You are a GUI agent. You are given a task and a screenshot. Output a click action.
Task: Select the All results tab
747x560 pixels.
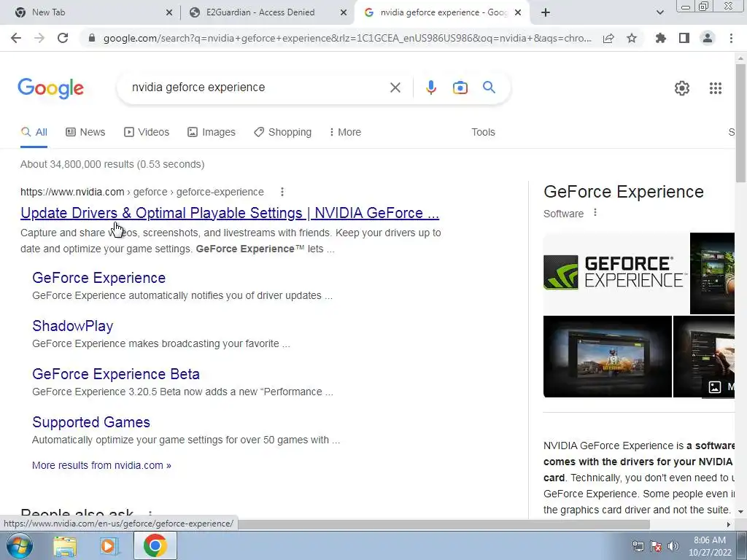click(34, 132)
